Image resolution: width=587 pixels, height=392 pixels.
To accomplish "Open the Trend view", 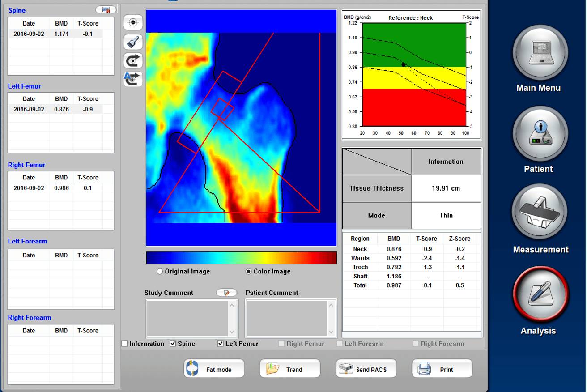I will pyautogui.click(x=290, y=369).
